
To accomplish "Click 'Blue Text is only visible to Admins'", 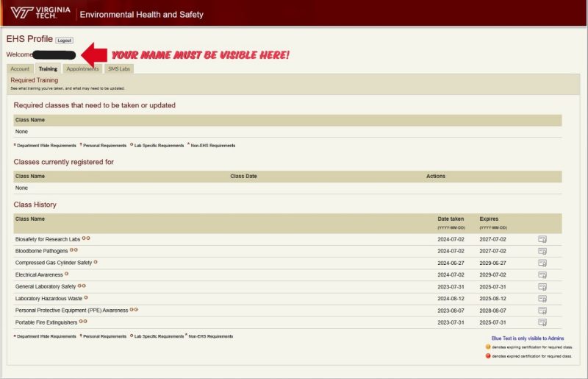I will click(x=528, y=339).
